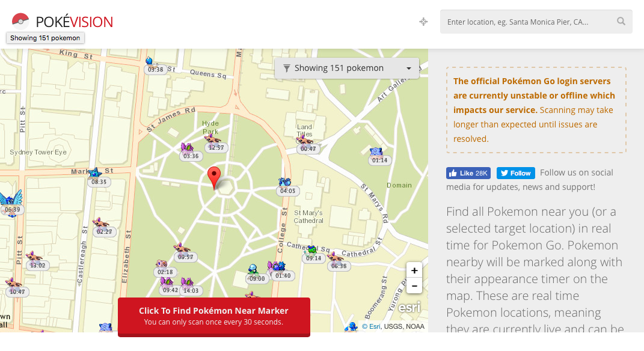
Task: Select the Pokémon with timer 09:14
Action: pos(312,249)
